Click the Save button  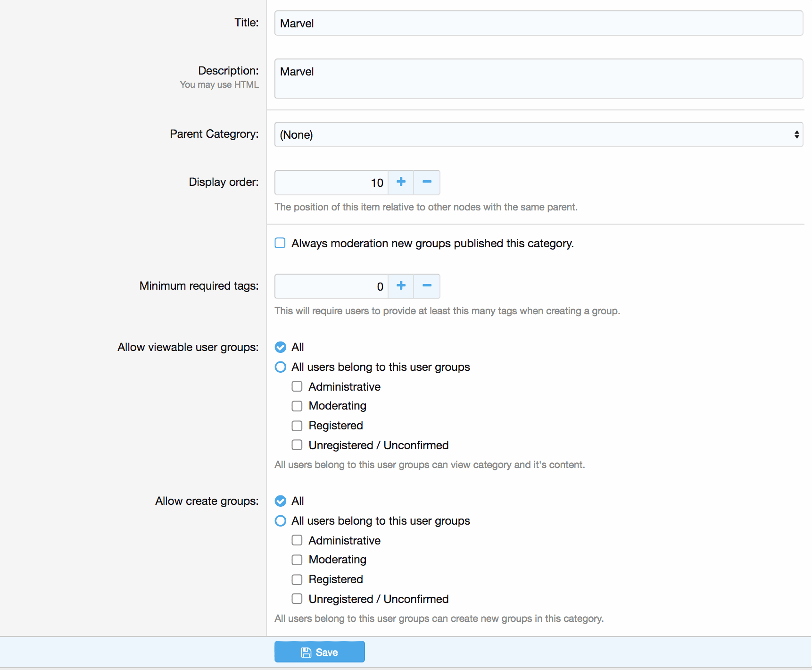click(319, 652)
